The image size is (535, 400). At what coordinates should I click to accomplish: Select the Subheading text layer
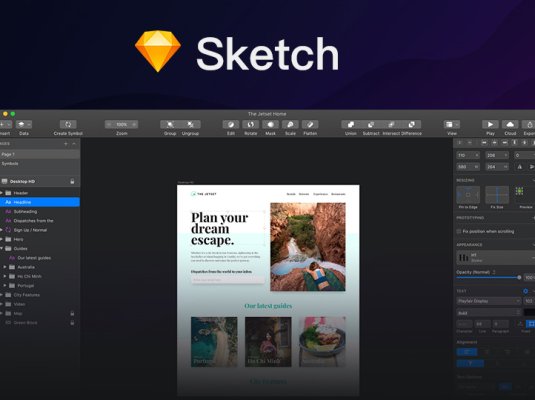(x=40, y=211)
